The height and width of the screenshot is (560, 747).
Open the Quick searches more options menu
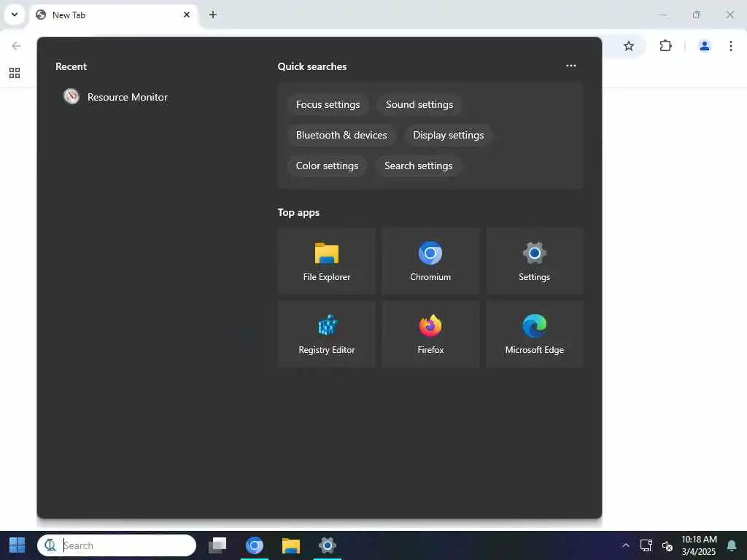tap(570, 66)
